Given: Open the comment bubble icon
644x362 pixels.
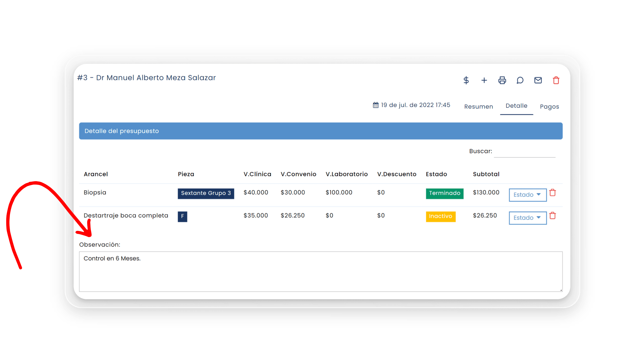Looking at the screenshot, I should 520,80.
